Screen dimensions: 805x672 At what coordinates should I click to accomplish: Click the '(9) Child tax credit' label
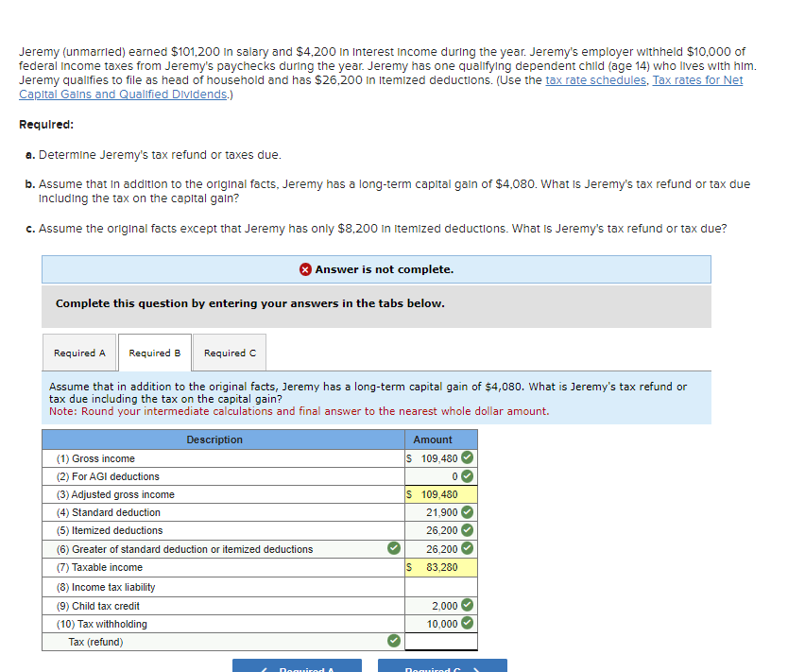click(x=98, y=606)
